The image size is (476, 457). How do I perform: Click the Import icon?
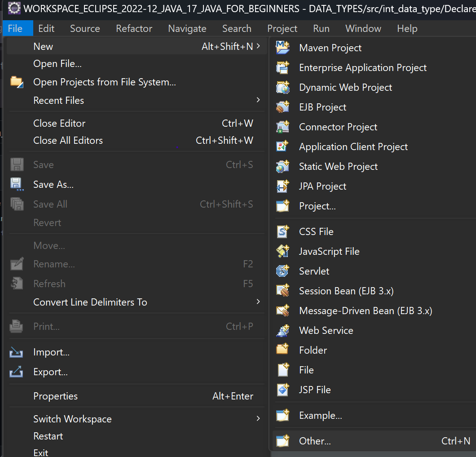coord(16,352)
